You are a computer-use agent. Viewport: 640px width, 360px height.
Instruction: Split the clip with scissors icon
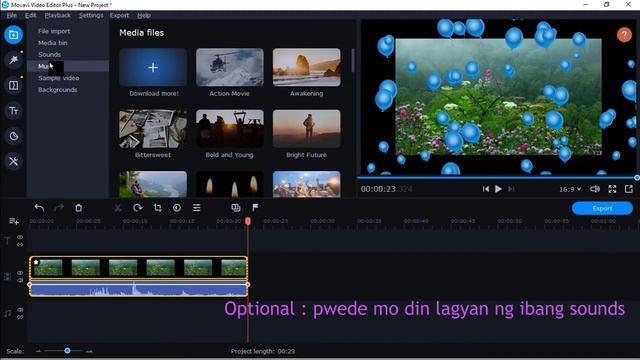coord(118,208)
